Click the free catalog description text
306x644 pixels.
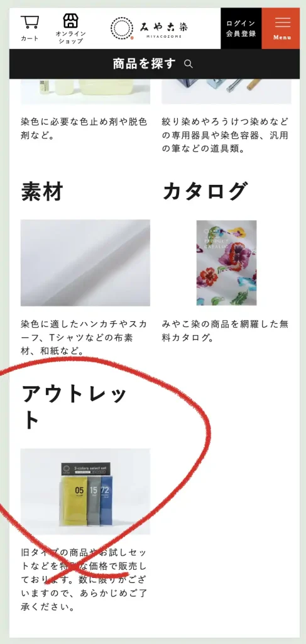(x=225, y=331)
